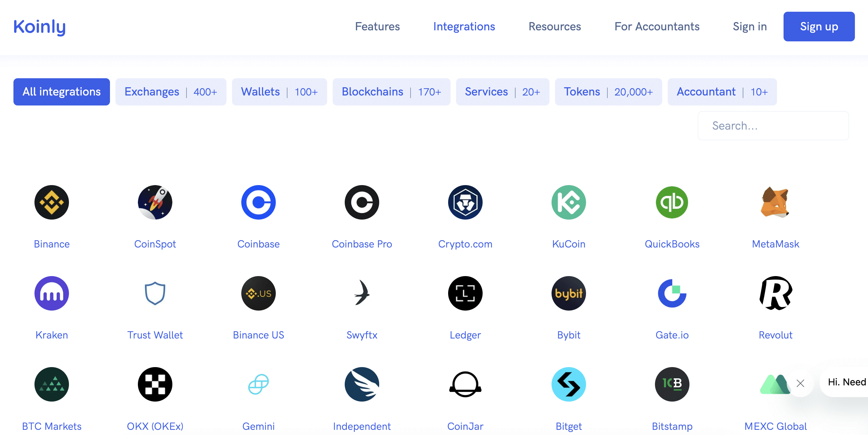The width and height of the screenshot is (868, 435).
Task: Open the blue Coinbase logo icon
Action: 259,202
